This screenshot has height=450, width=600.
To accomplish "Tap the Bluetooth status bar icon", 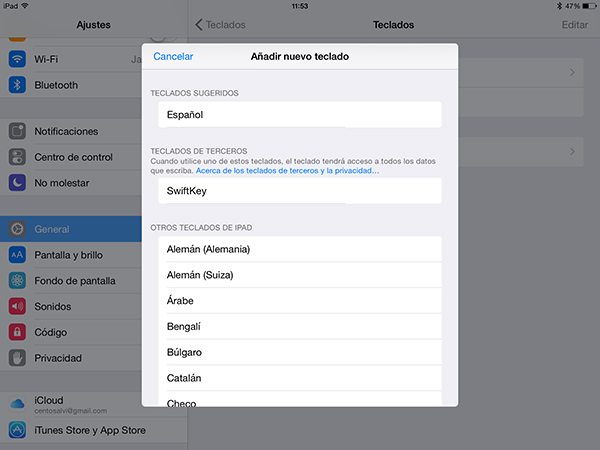I will (559, 6).
